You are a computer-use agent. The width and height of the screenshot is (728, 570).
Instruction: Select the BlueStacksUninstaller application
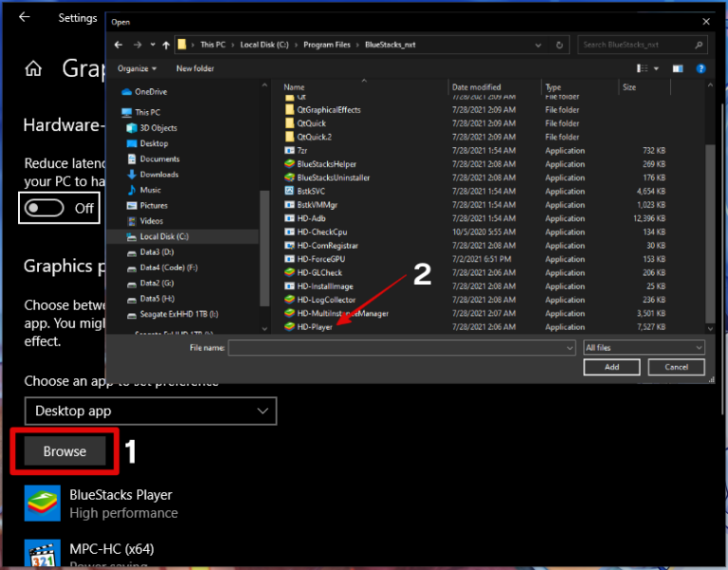click(327, 178)
